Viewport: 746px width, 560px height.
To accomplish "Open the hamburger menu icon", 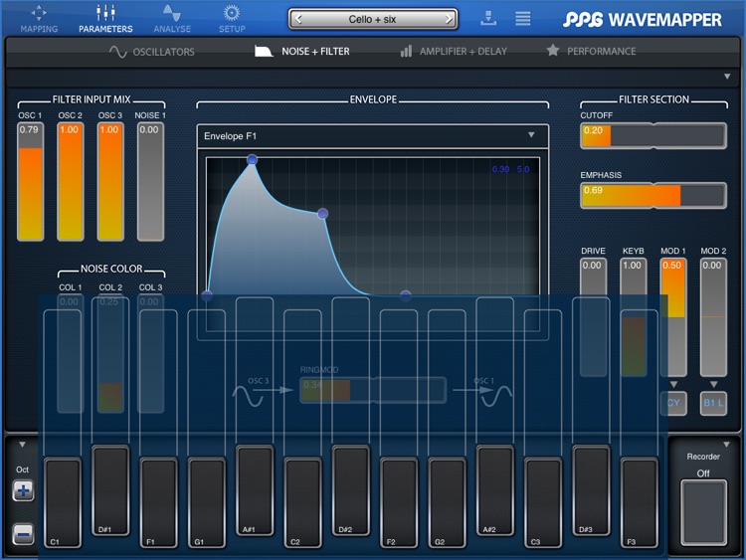I will (523, 19).
